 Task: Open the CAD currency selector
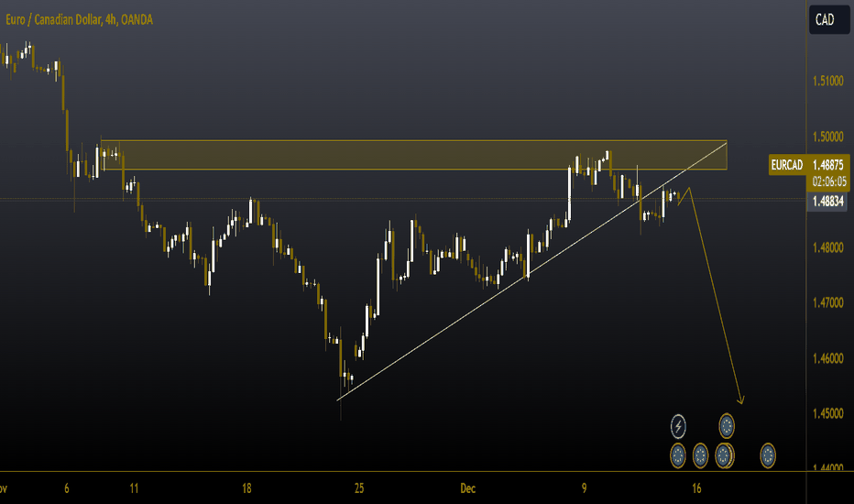829,19
